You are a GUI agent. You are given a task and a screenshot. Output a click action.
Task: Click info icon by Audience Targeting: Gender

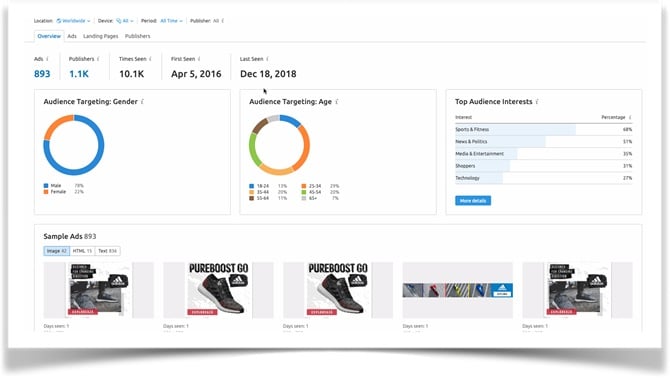click(x=142, y=102)
